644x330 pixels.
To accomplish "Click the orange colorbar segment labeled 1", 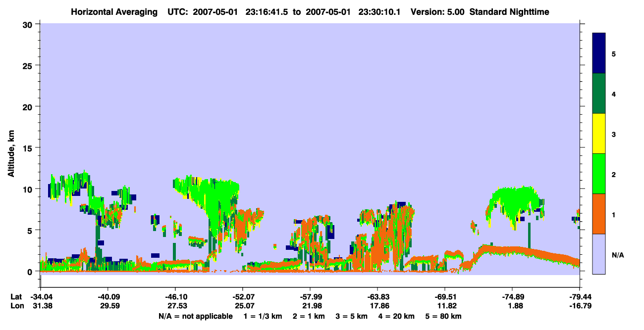I will 599,214.
